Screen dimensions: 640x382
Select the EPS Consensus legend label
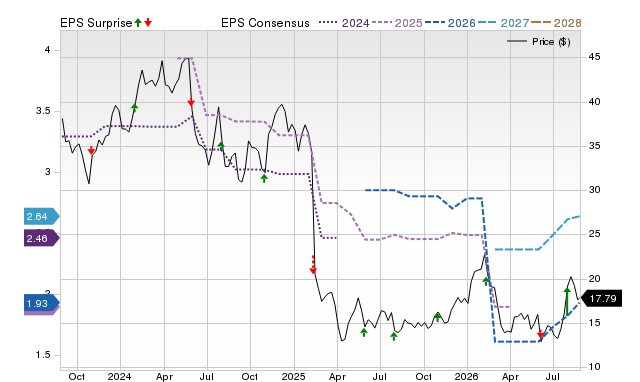click(x=265, y=23)
